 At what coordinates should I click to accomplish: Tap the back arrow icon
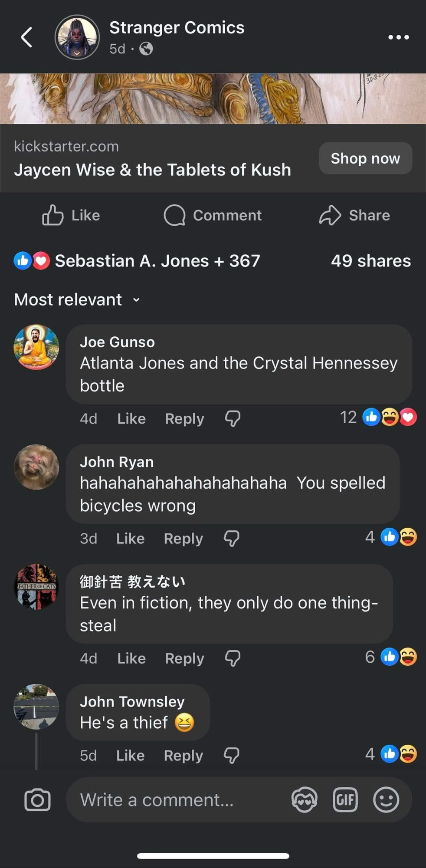(27, 37)
